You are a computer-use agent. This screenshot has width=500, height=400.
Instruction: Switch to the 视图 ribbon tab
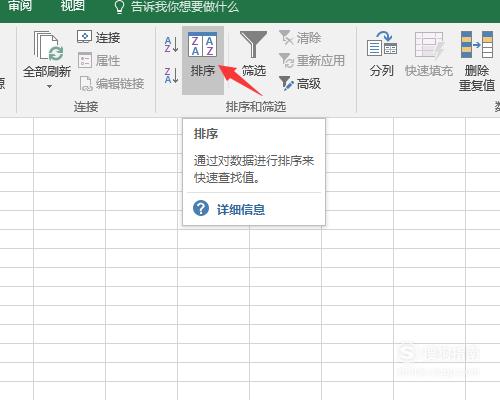pos(73,5)
